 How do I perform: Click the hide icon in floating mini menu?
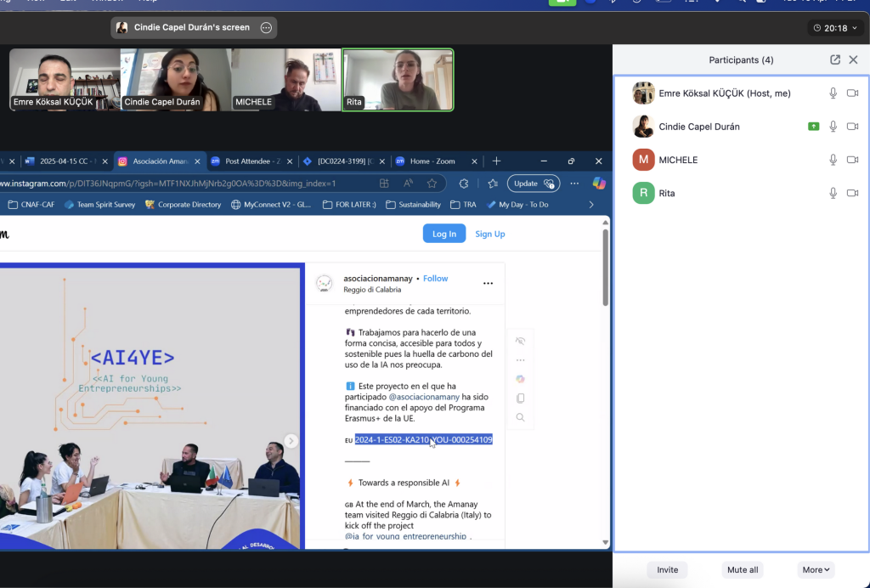520,341
